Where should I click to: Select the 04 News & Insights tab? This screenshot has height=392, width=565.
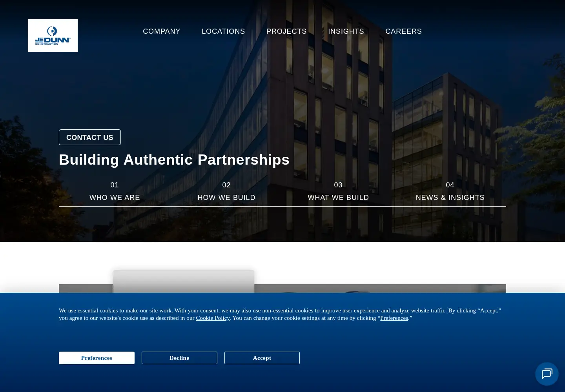(x=450, y=191)
